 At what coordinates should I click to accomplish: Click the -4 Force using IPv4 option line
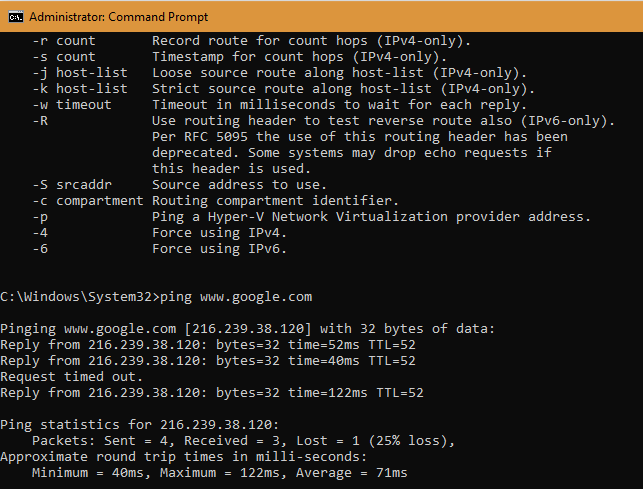[x=160, y=233]
